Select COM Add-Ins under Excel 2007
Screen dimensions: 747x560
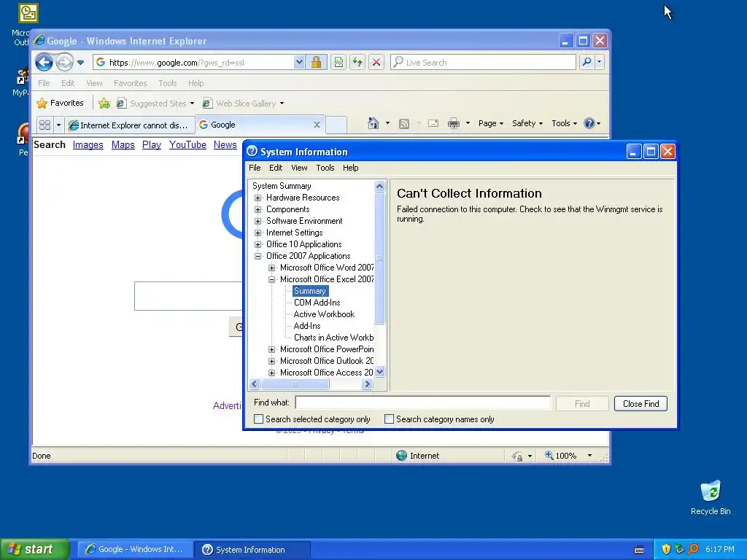317,303
